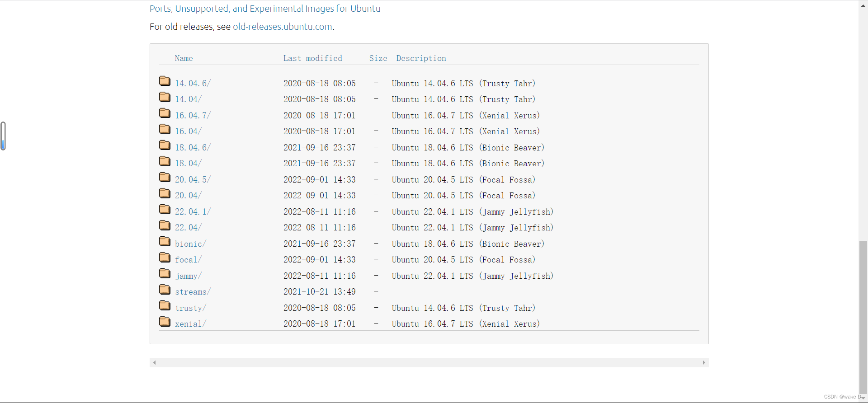Screen dimensions: 868x403
Task: Click the page vertical scrollbar thumb
Action: click(863, 318)
